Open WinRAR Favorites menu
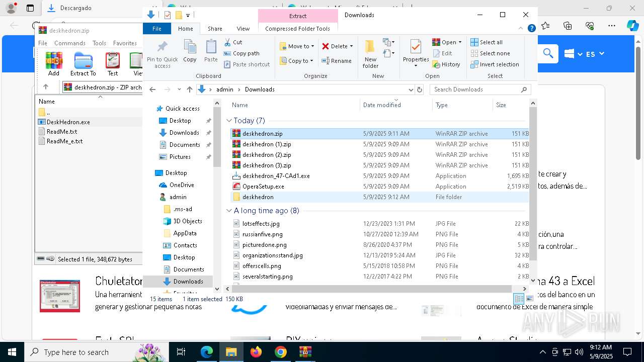Viewport: 644px width, 362px height. [x=125, y=43]
